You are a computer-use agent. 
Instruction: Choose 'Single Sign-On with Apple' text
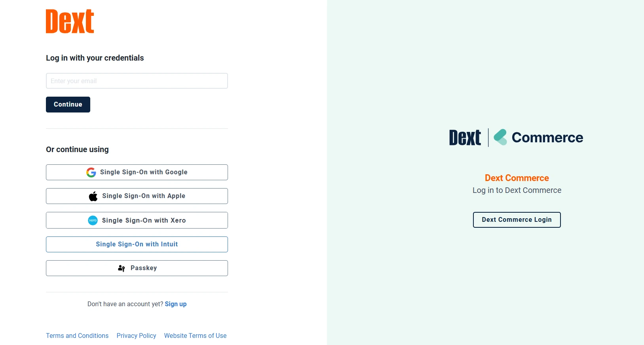point(144,196)
